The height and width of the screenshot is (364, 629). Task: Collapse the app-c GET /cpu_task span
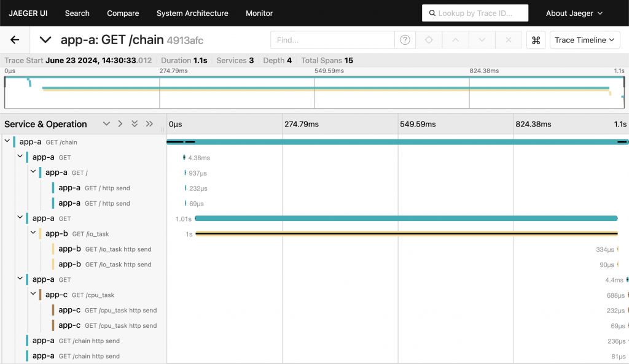tap(33, 293)
